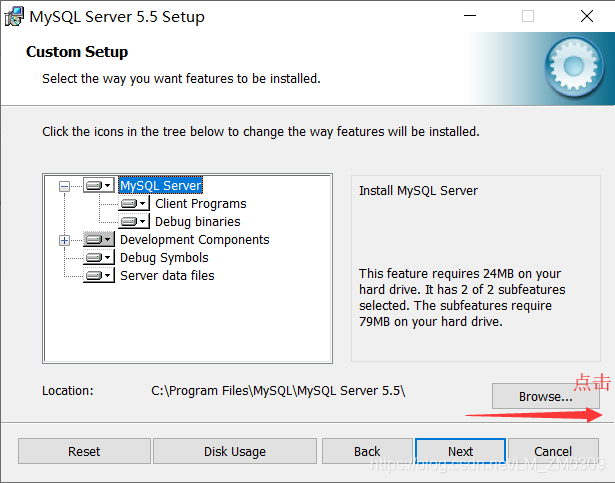
Task: Select Development Components in the feature tree
Action: tap(195, 240)
